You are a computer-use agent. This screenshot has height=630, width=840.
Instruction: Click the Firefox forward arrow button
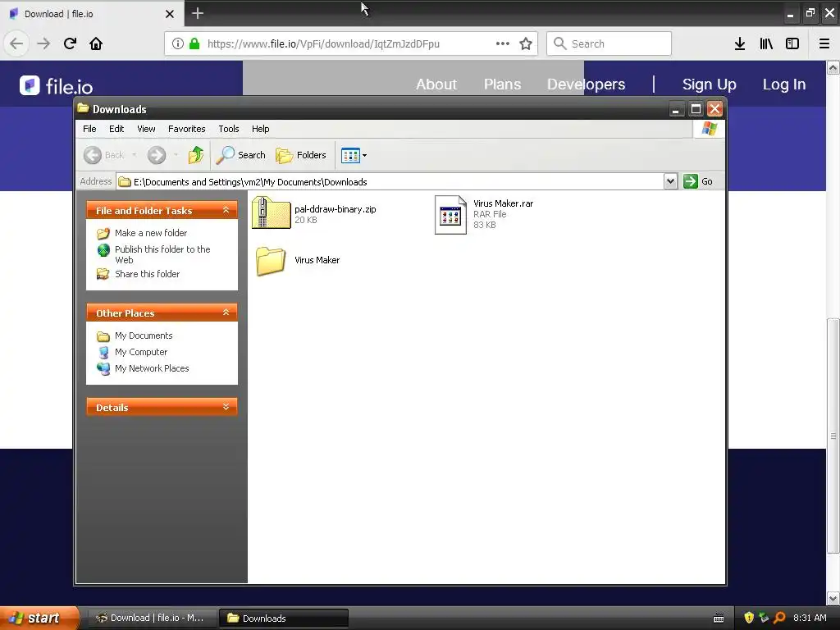pyautogui.click(x=43, y=43)
